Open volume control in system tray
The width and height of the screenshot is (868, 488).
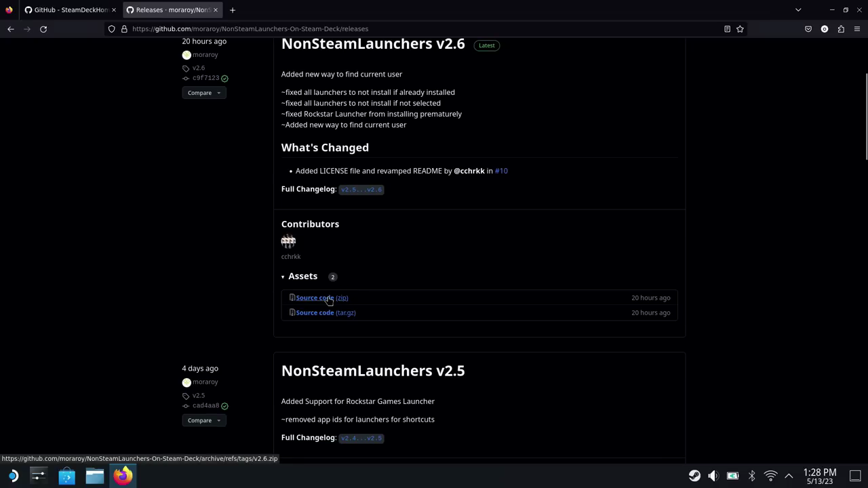click(713, 476)
